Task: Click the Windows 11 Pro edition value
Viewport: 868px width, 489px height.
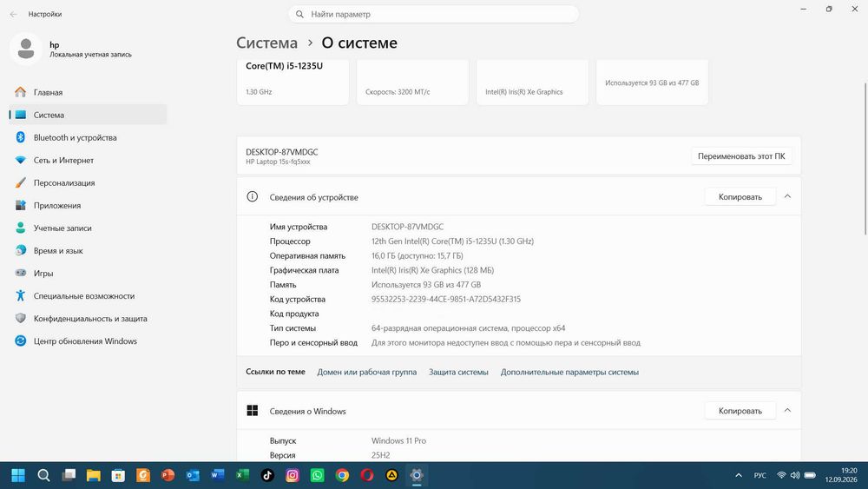Action: coord(398,441)
